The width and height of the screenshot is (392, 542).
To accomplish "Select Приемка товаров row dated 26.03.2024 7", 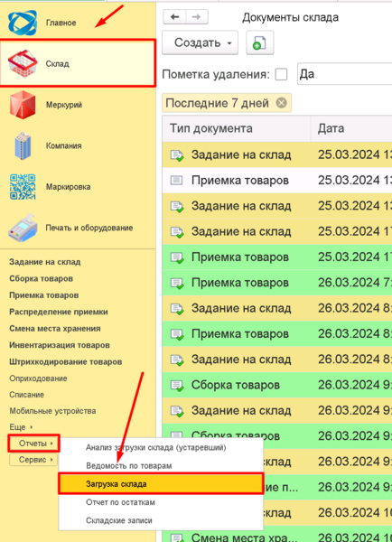I will coord(277,283).
